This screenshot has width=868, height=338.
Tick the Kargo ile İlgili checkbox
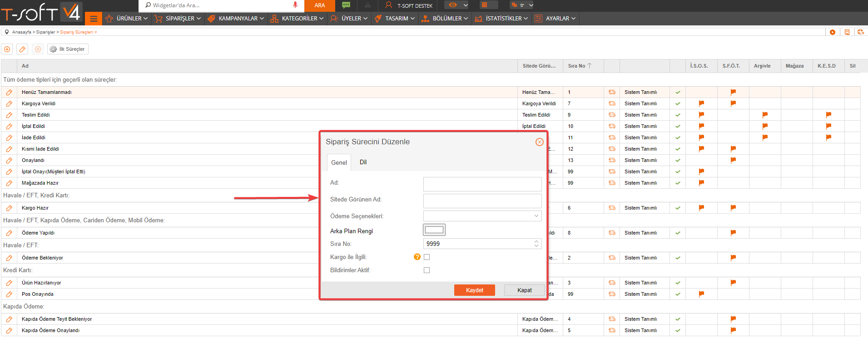tap(427, 257)
